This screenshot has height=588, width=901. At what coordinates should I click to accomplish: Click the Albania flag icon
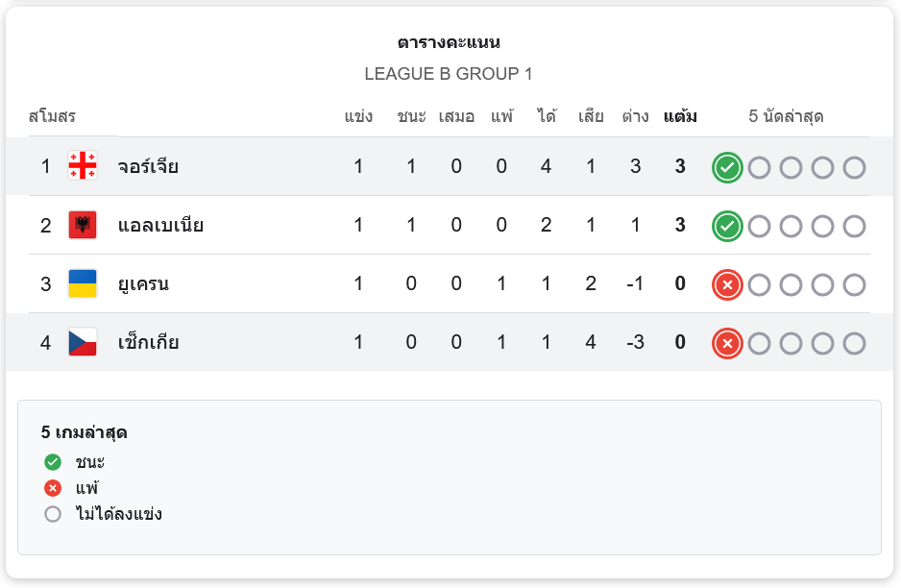83,225
